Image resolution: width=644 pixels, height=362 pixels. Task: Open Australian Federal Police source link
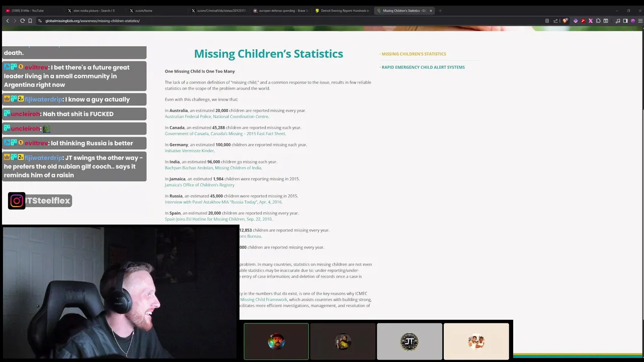click(x=217, y=117)
